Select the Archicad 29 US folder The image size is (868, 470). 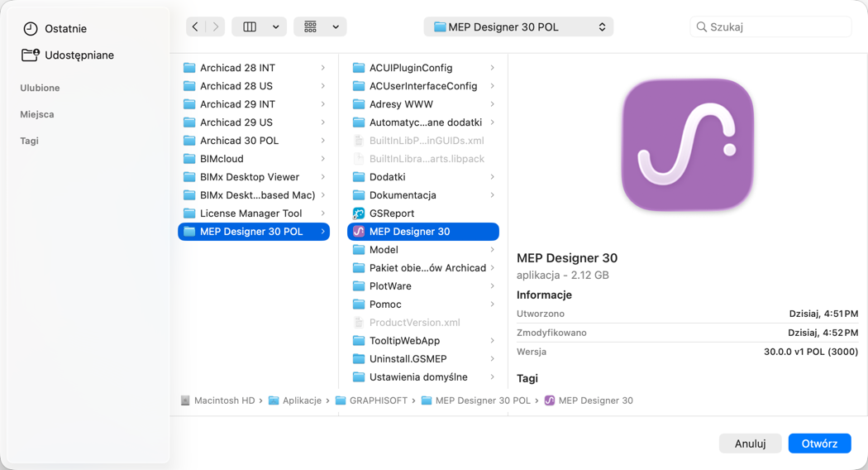(x=254, y=122)
